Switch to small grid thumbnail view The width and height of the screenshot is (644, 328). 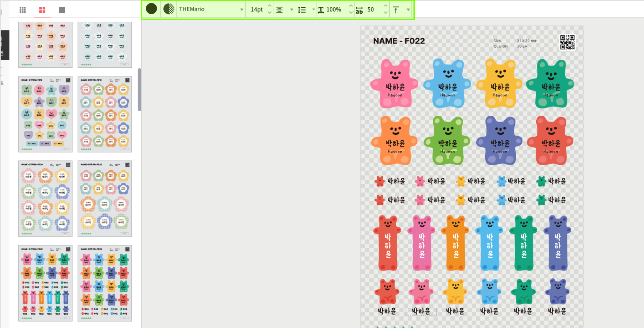pos(23,10)
